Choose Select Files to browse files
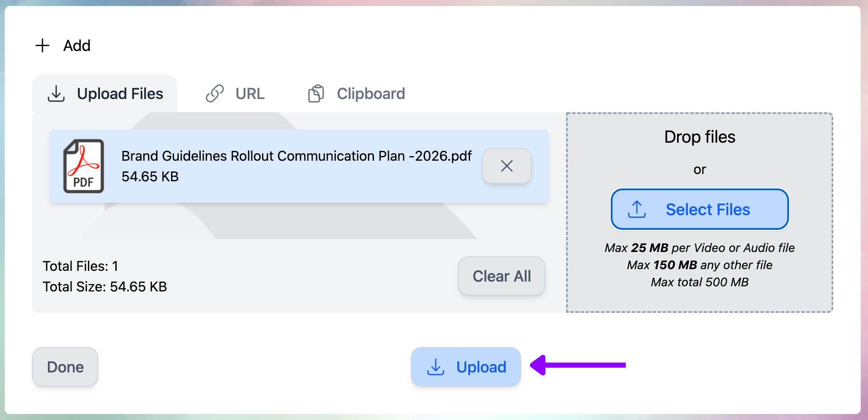 [700, 209]
